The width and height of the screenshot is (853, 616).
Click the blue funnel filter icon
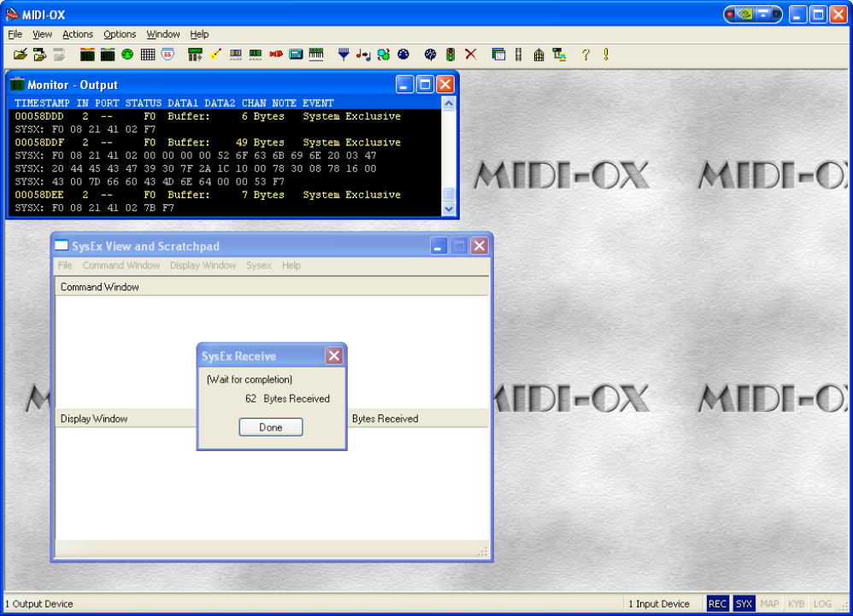coord(344,55)
